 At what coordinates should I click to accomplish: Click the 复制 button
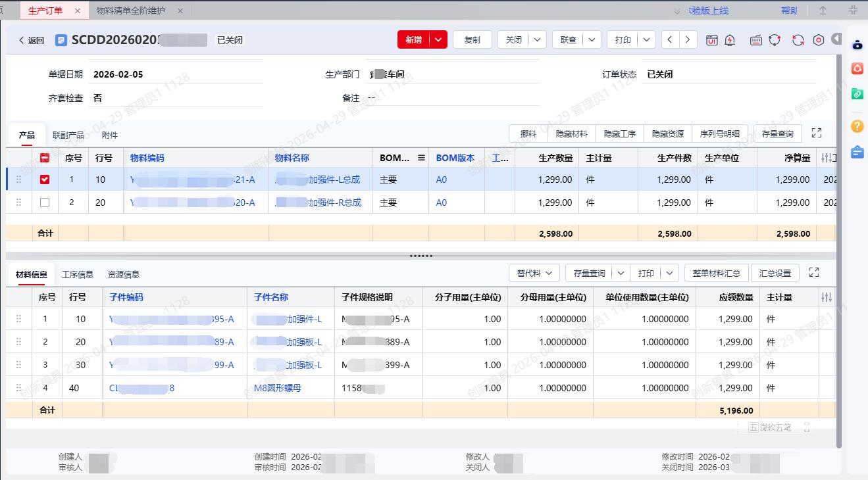(472, 40)
